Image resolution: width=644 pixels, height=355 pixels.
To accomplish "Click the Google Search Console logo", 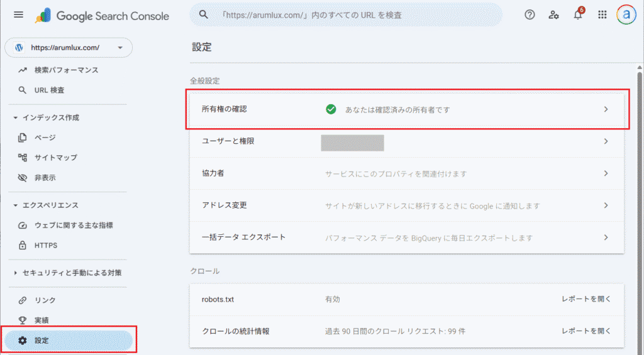I will point(102,16).
